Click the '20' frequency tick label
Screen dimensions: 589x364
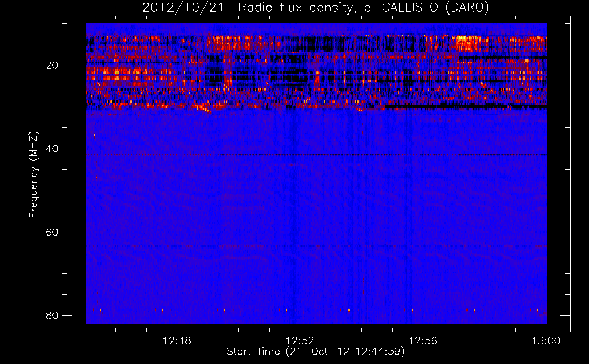click(52, 65)
